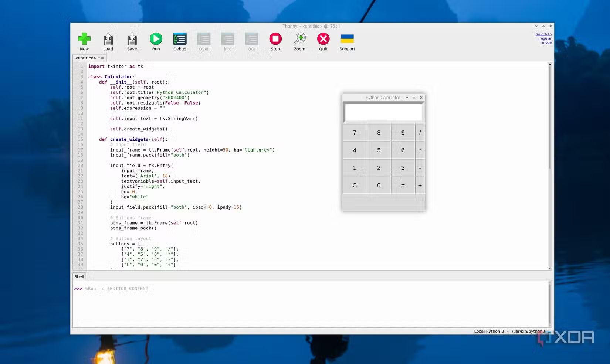Maximize the Python Calculator window
Image resolution: width=610 pixels, height=364 pixels.
click(x=414, y=98)
